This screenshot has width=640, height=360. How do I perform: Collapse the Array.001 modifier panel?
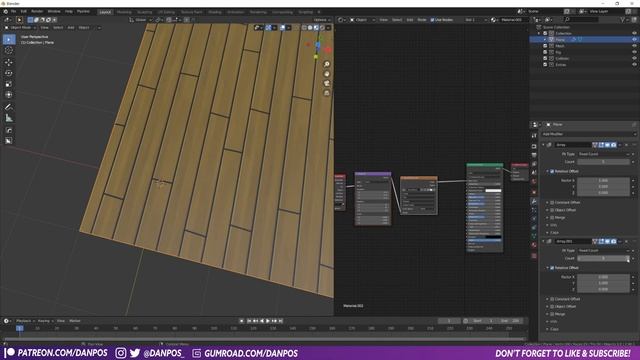tap(544, 241)
